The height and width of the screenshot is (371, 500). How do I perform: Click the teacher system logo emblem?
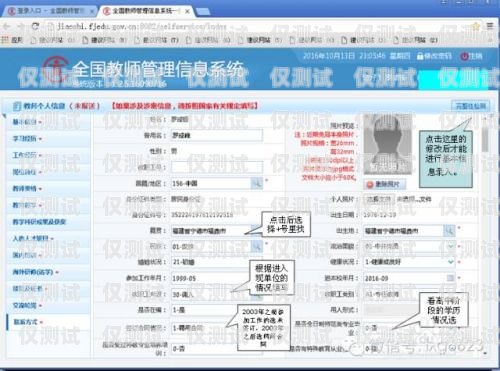pos(57,69)
